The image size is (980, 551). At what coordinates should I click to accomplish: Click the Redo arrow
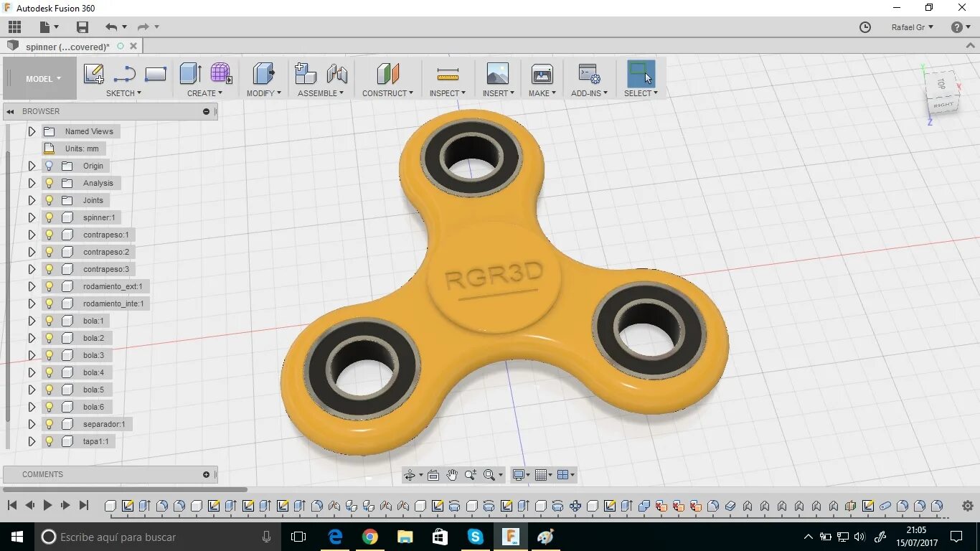tap(143, 27)
